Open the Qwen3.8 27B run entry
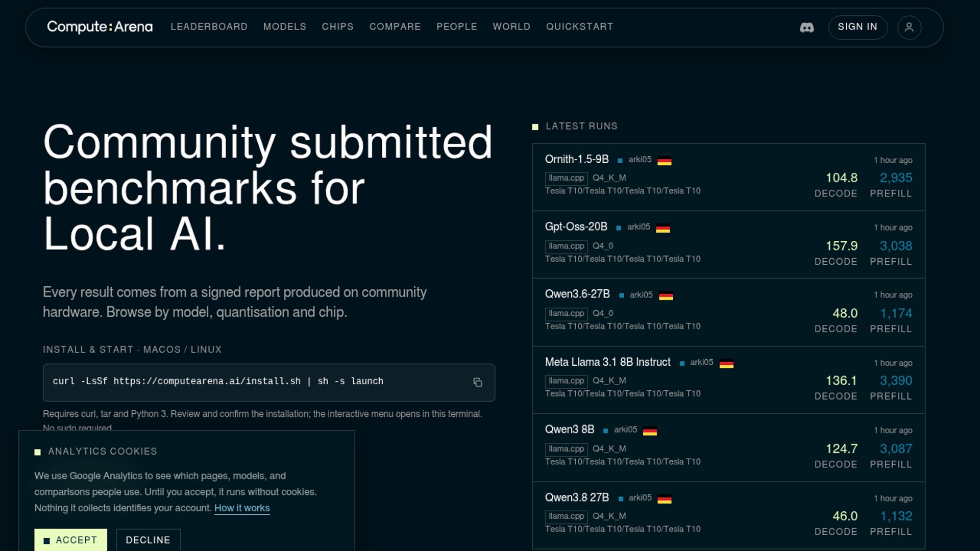 728,515
